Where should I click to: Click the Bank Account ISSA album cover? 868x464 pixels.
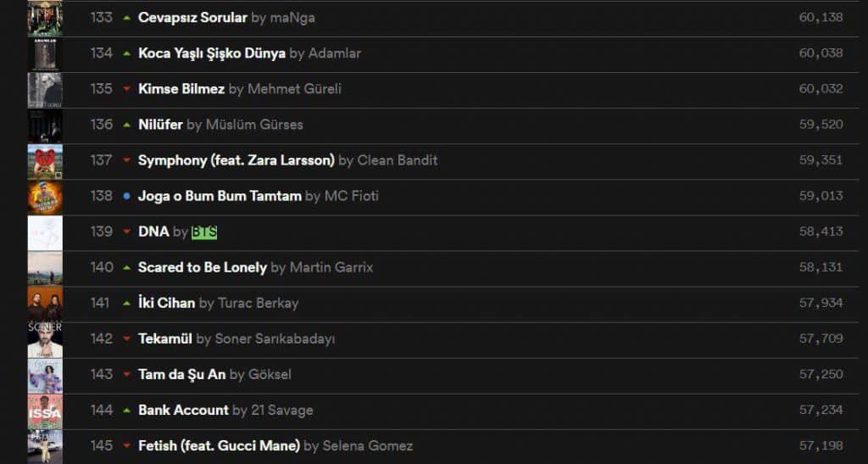coord(45,411)
